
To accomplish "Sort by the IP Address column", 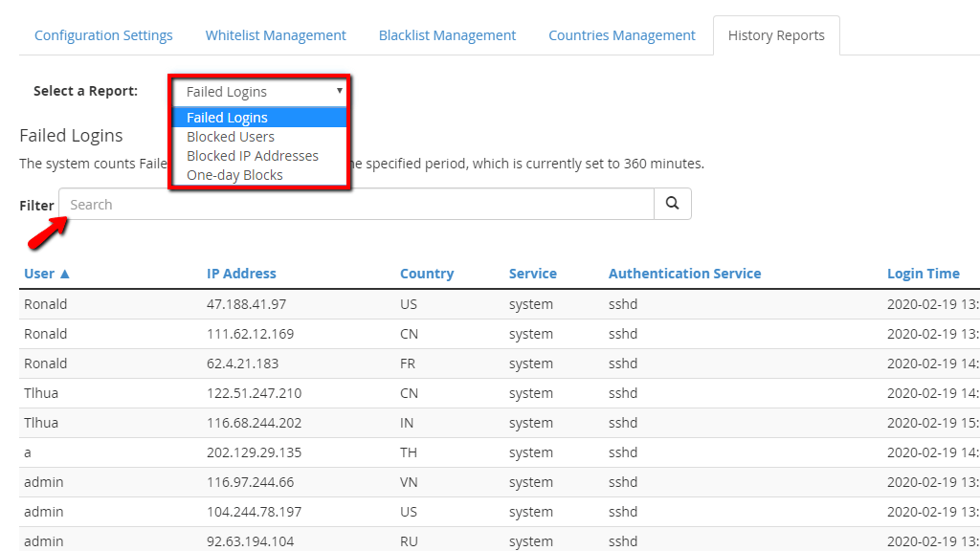I will 241,274.
